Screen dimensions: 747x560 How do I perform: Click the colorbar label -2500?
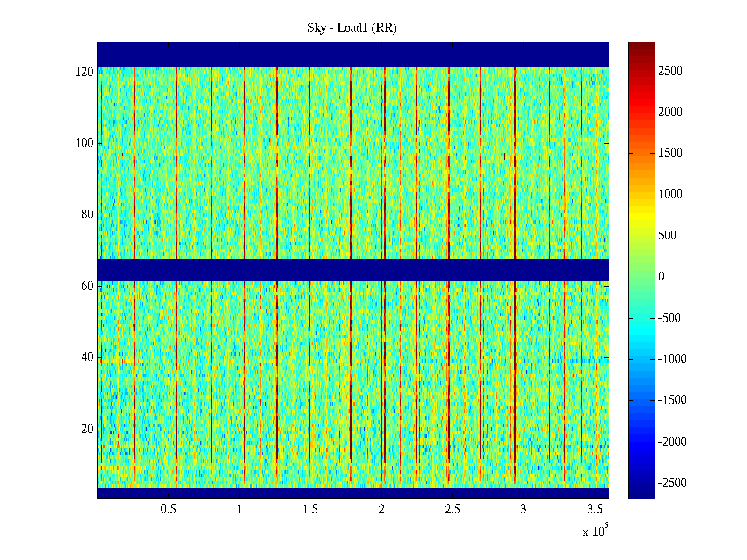pos(672,483)
